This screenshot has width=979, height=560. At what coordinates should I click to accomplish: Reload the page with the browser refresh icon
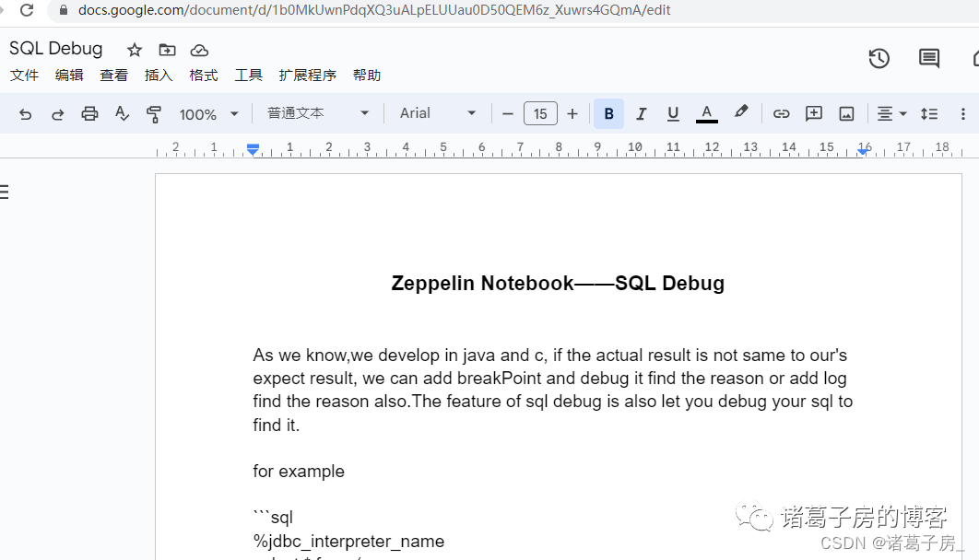pos(26,10)
